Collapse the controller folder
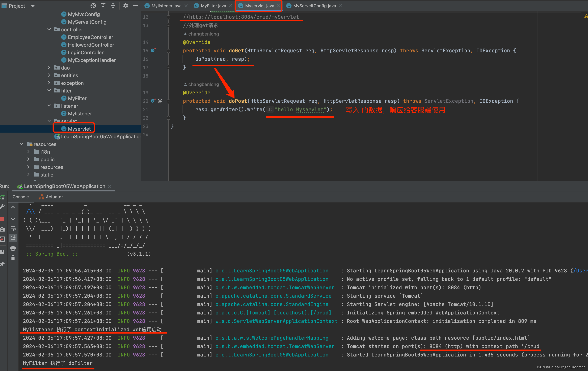Viewport: 588px width, 371px height. tap(49, 29)
